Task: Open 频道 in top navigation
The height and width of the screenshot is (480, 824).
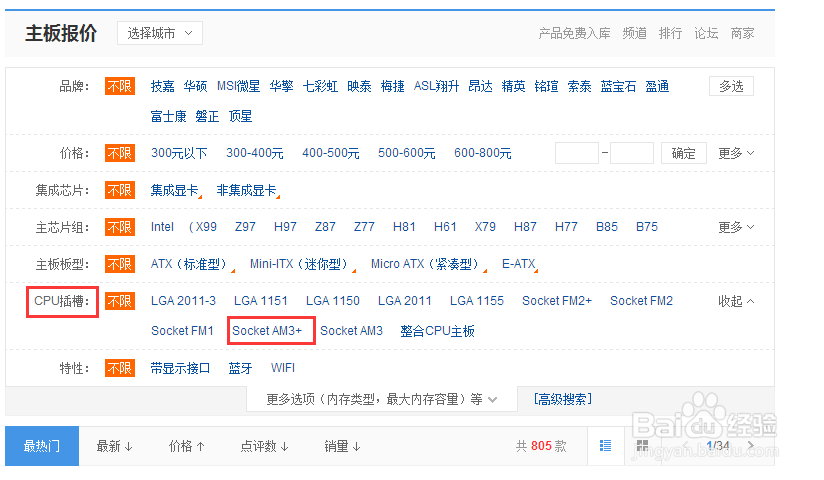Action: [x=634, y=33]
